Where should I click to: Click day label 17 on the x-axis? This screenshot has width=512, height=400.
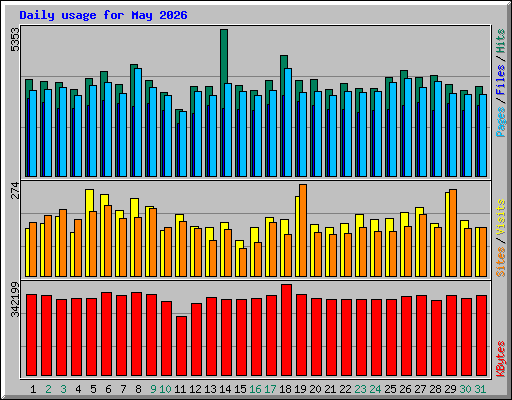270,389
